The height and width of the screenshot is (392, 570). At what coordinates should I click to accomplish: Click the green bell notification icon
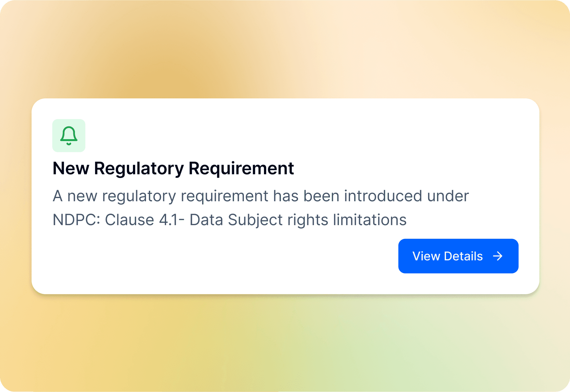point(69,136)
